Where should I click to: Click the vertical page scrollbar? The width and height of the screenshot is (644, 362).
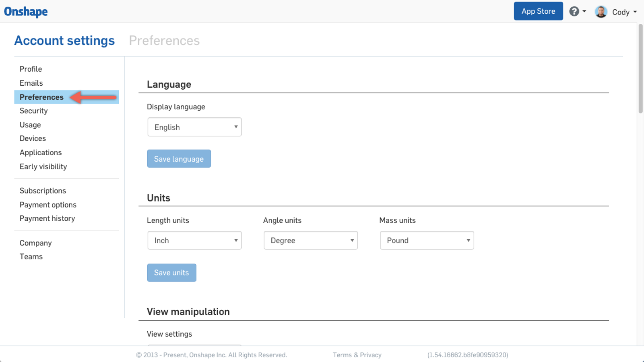tap(640, 68)
